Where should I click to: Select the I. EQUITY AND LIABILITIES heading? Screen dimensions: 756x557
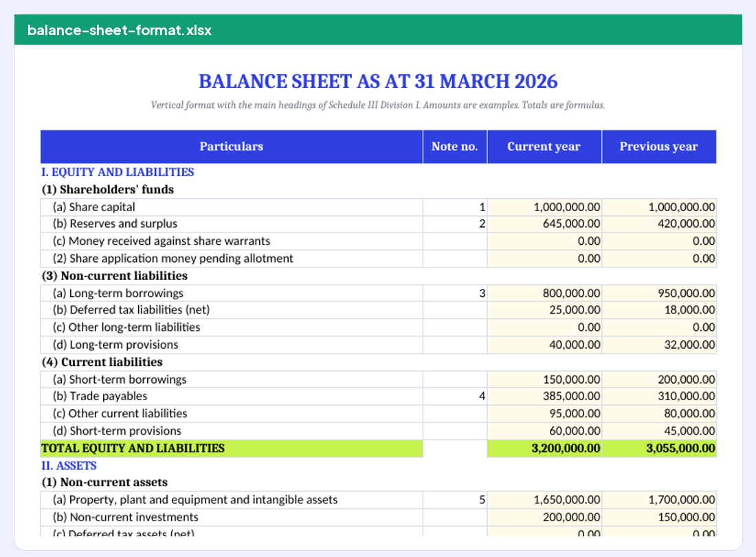click(x=118, y=172)
